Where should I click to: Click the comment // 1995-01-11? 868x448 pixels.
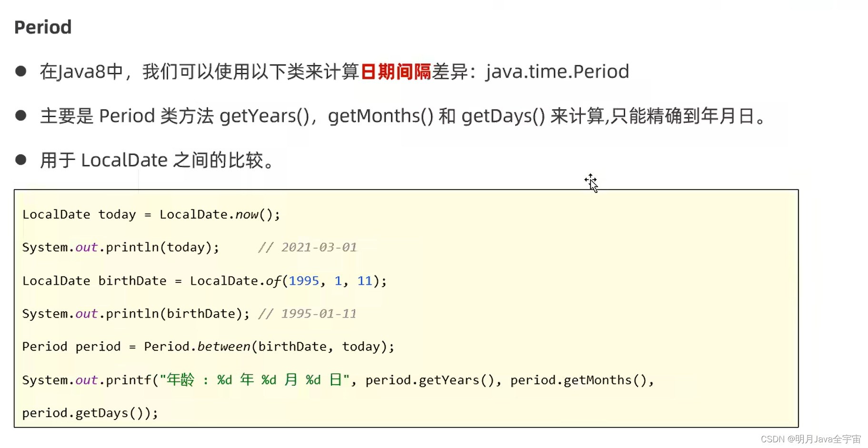307,314
